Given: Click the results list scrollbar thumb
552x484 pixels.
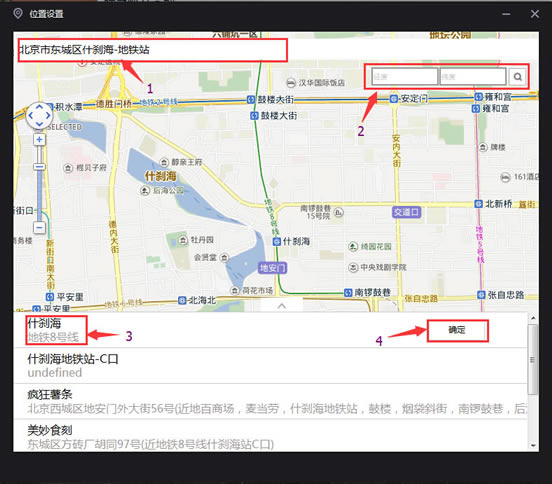Looking at the screenshot, I should click(x=533, y=359).
